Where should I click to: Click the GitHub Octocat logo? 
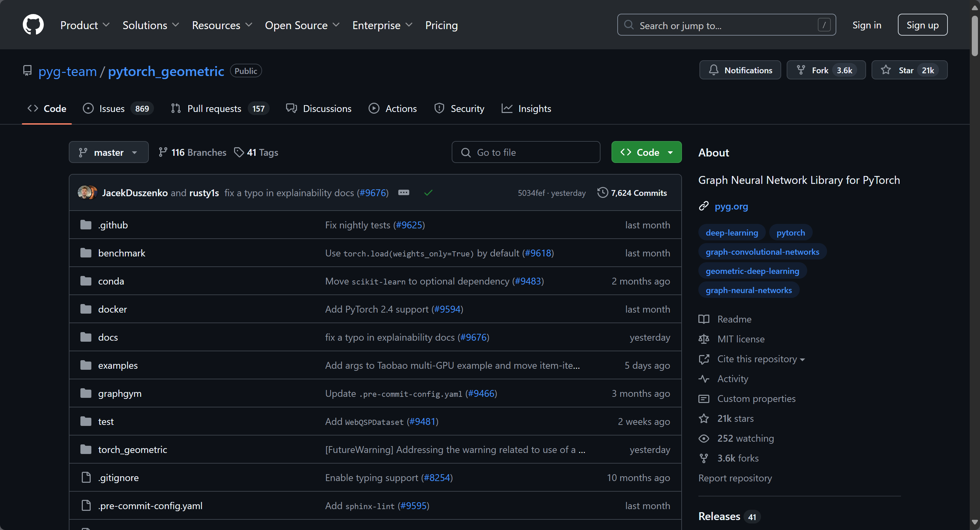[33, 25]
